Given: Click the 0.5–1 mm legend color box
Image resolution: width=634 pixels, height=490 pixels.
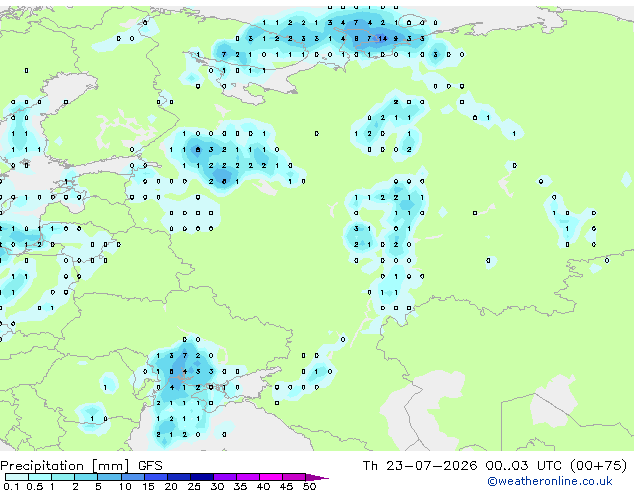Looking at the screenshot, I should [40, 477].
